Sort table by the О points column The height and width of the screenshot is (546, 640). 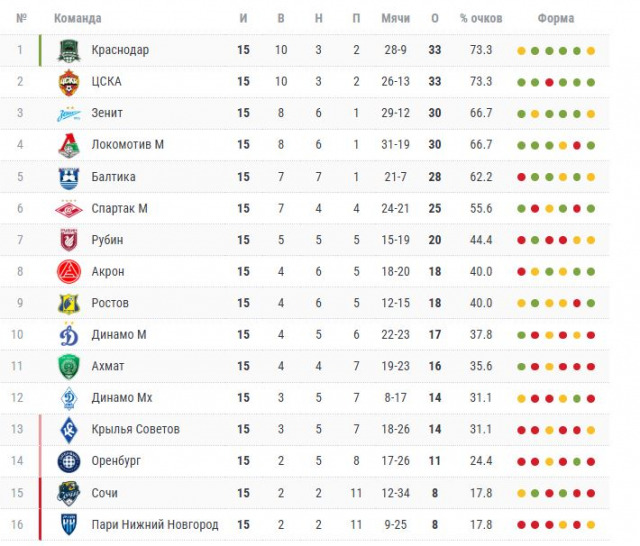[435, 19]
